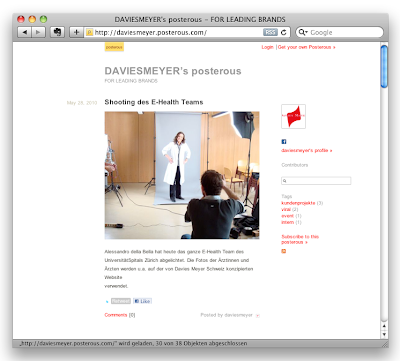This screenshot has height=361, width=400.
Task: Open the Evernote elephant toolbar button
Action: [57, 32]
